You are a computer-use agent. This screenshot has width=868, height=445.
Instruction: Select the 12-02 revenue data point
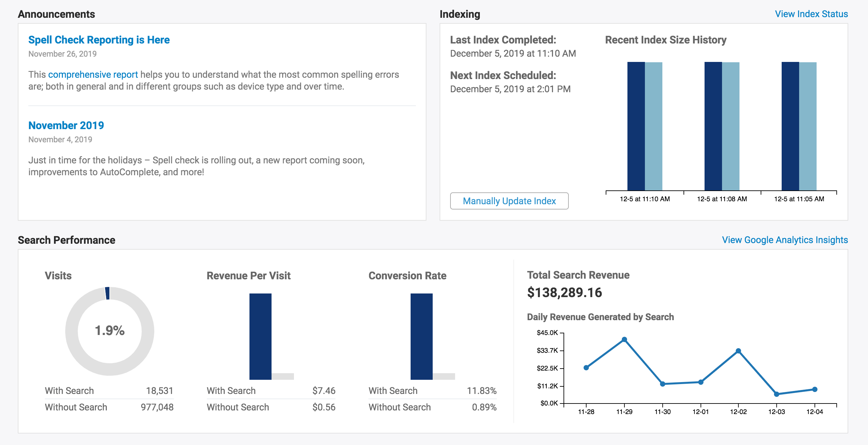click(x=738, y=351)
